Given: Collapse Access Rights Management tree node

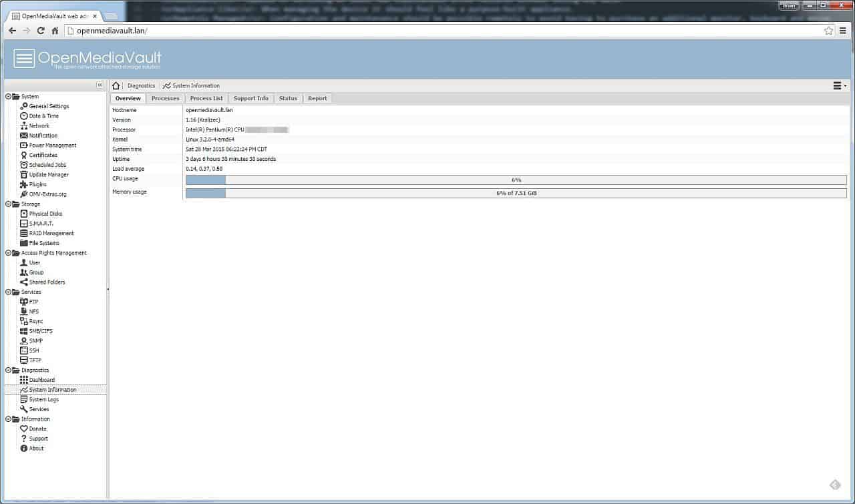Looking at the screenshot, I should point(8,253).
